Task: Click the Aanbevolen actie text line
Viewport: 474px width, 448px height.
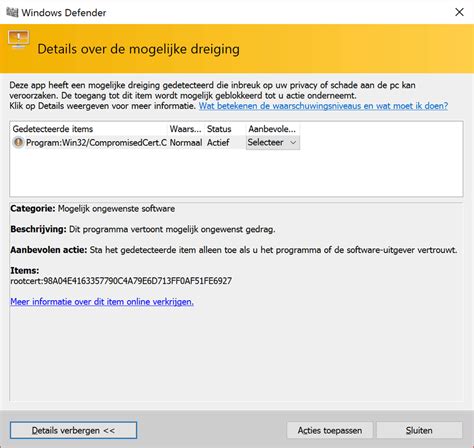Action: tap(234, 250)
